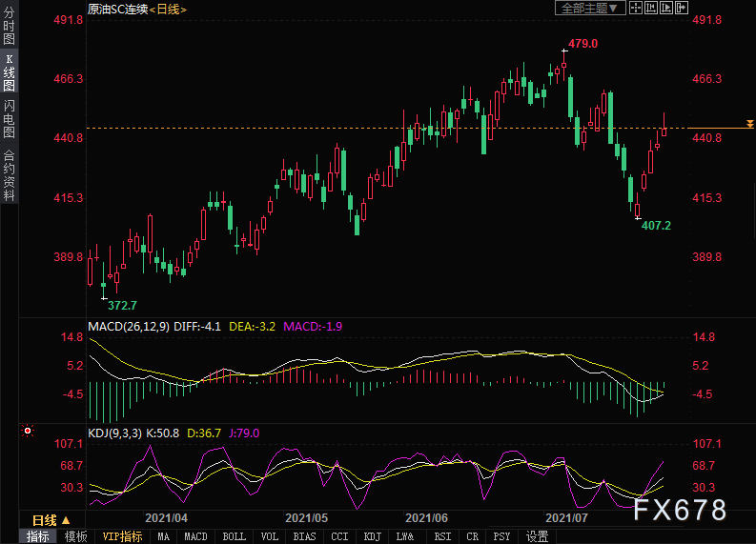Select K线图 in left sidebar
Image resolution: width=756 pixels, height=544 pixels.
click(9, 72)
